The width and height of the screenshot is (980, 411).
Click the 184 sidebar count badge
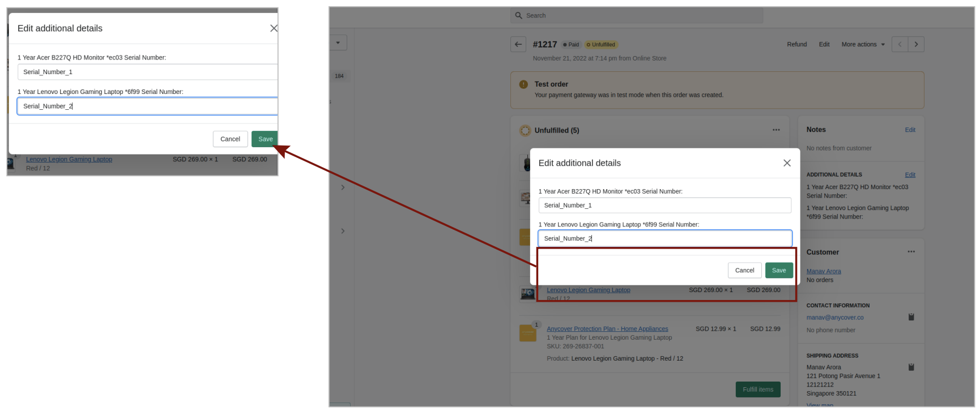(339, 76)
